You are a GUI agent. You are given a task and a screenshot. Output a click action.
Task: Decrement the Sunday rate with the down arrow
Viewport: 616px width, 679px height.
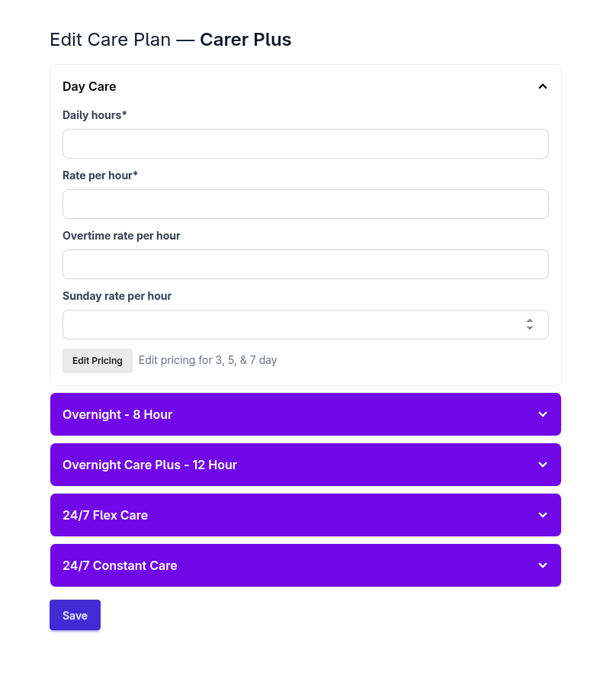coord(530,328)
